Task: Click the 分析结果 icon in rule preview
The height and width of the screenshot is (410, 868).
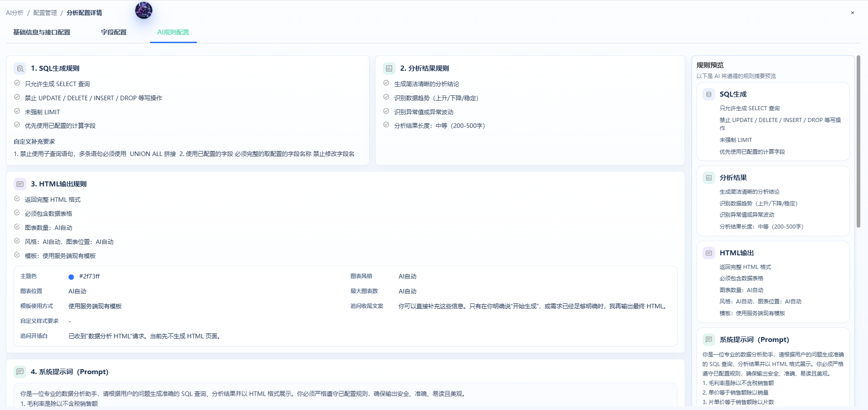Action: pos(709,178)
